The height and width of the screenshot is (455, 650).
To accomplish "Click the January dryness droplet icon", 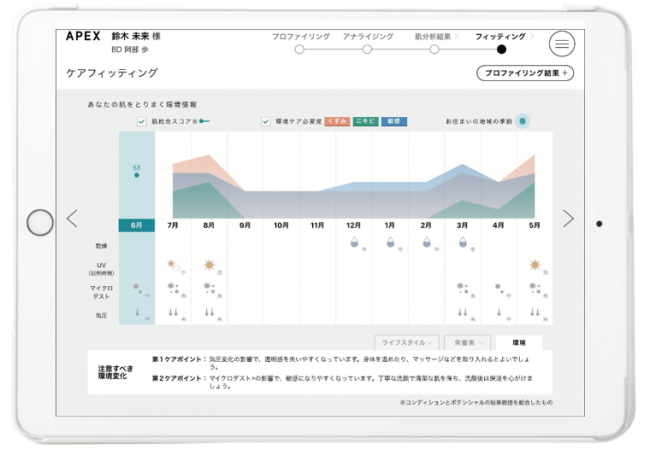I will click(x=390, y=242).
